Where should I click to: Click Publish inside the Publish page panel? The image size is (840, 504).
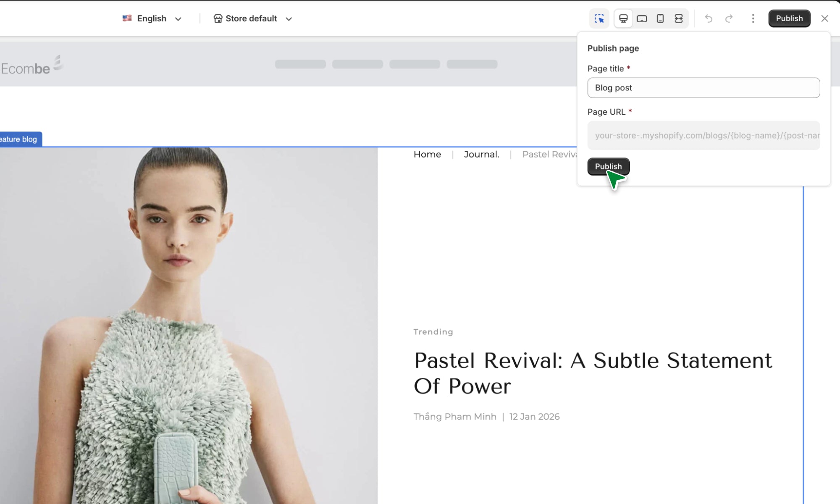[608, 166]
